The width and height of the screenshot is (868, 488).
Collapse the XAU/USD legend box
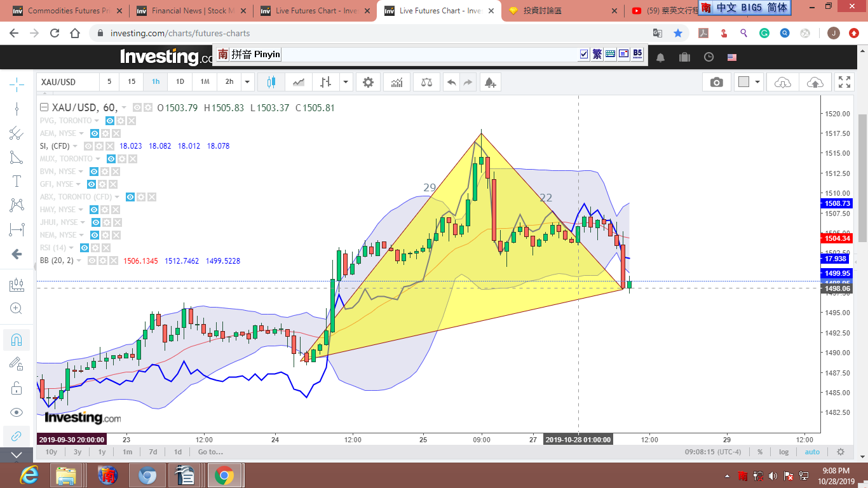click(44, 108)
